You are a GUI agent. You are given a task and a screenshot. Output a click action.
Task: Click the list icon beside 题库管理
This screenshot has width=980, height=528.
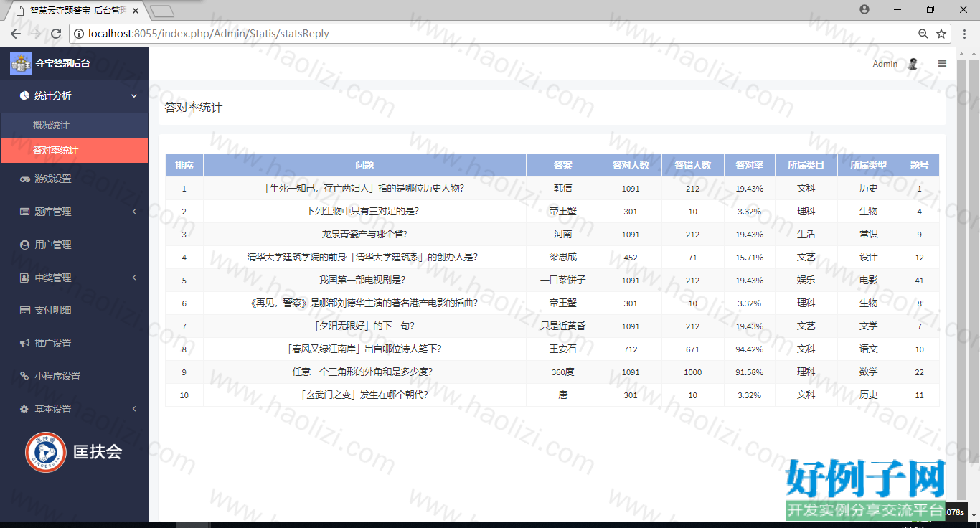(x=25, y=212)
